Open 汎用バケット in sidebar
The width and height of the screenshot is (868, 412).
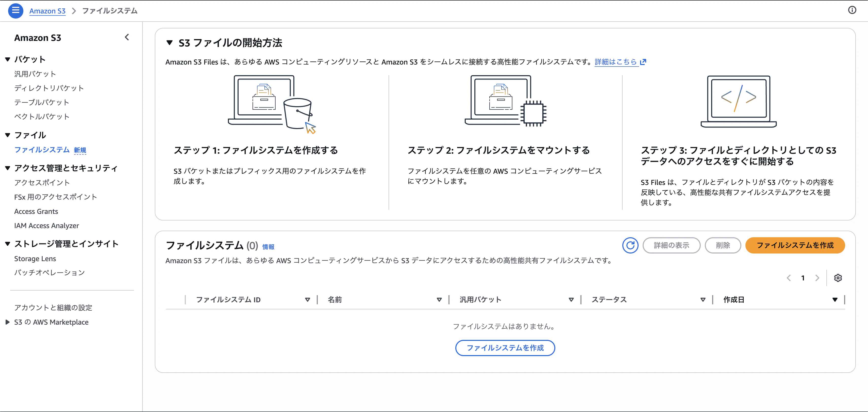(x=35, y=74)
